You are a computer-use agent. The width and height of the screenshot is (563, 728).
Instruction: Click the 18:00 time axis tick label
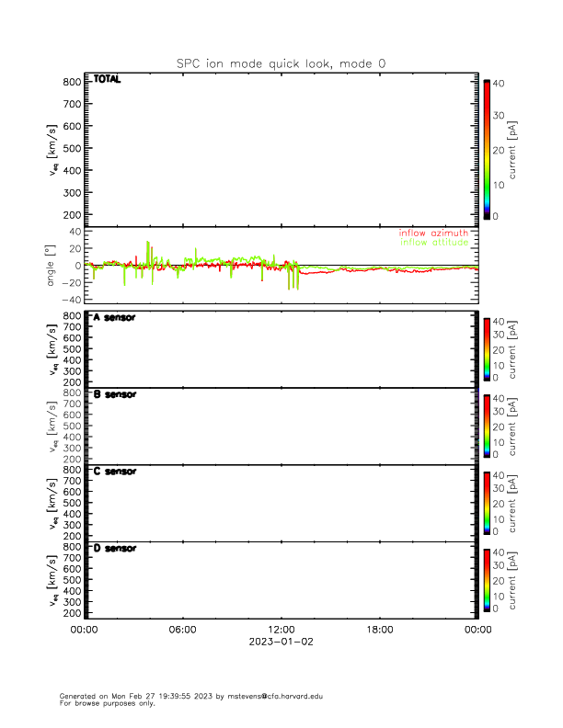click(x=379, y=631)
